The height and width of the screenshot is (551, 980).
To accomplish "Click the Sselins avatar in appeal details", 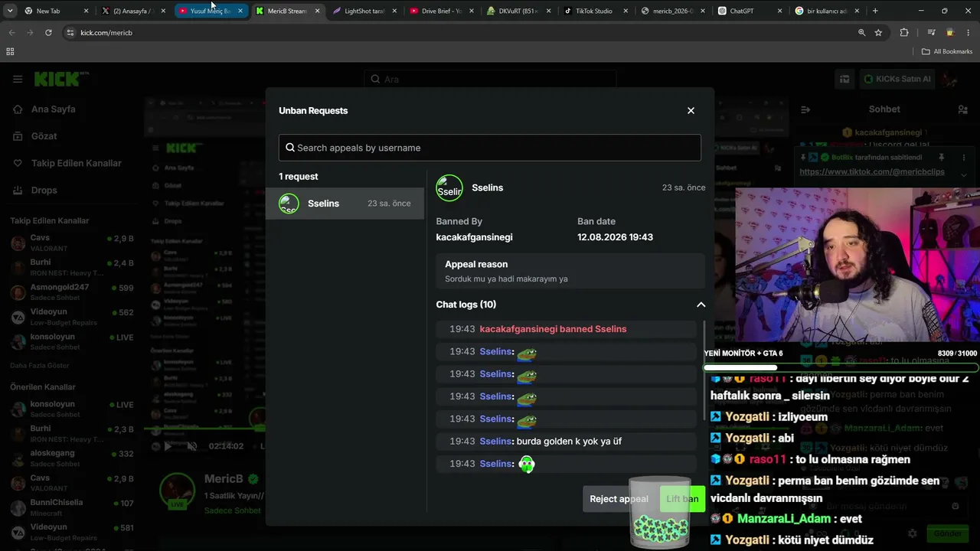I will 449,188.
